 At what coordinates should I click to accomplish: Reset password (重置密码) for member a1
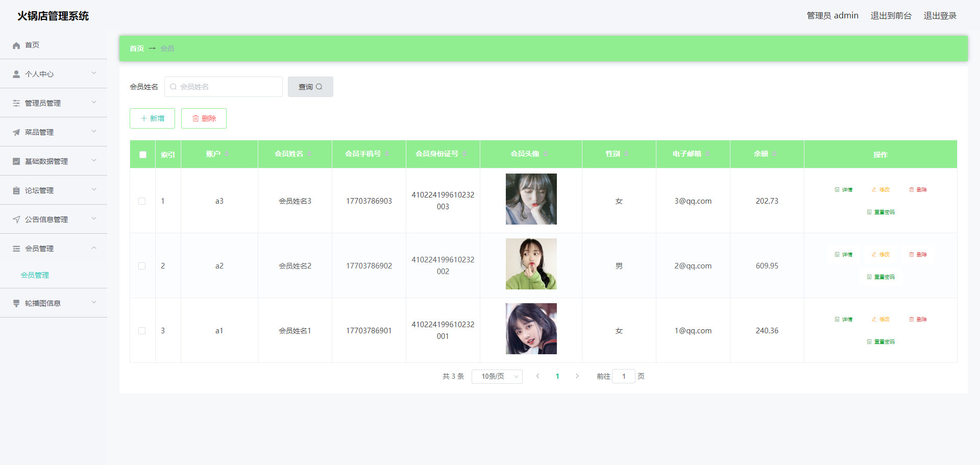click(x=880, y=342)
